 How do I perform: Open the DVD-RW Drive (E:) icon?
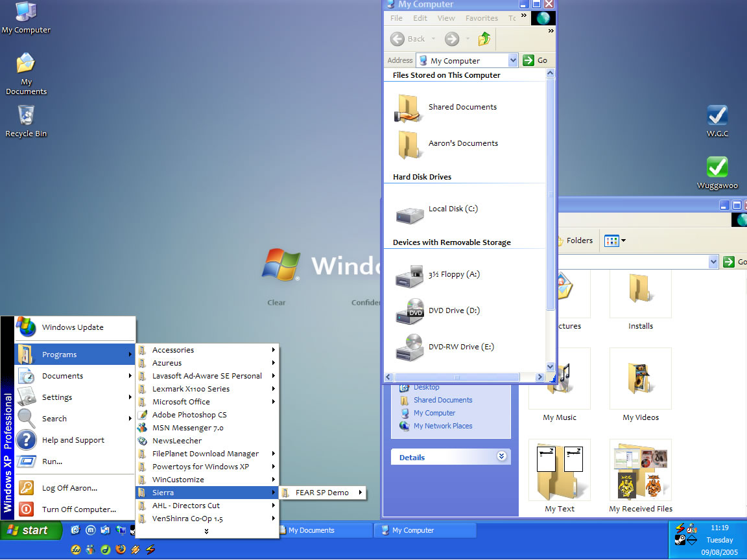(x=410, y=347)
